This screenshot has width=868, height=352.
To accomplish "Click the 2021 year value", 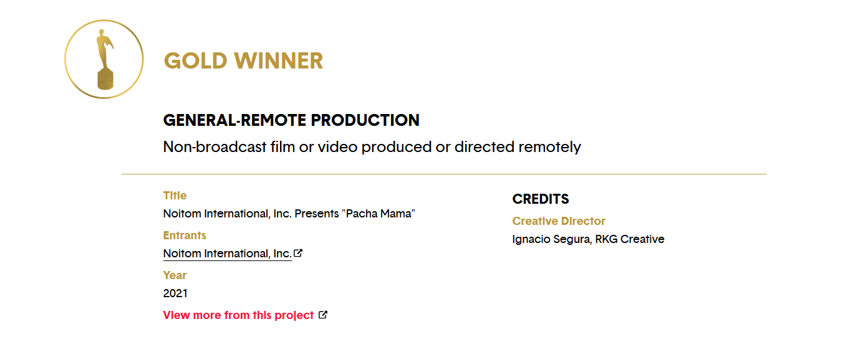I will [175, 293].
